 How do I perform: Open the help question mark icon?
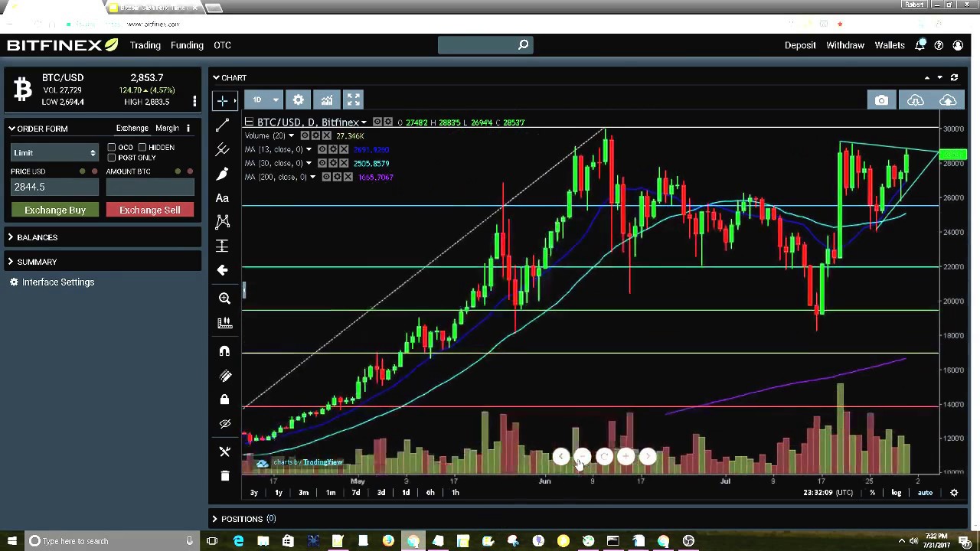coord(939,45)
